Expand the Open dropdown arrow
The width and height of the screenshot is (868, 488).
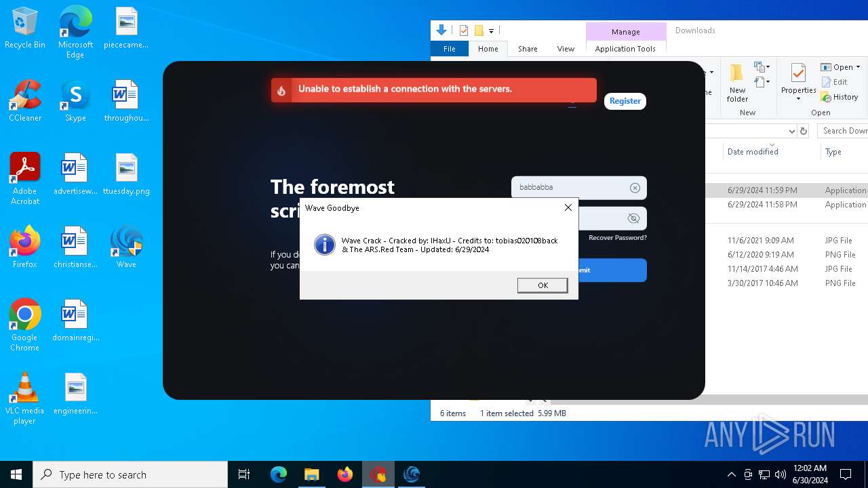[x=858, y=67]
